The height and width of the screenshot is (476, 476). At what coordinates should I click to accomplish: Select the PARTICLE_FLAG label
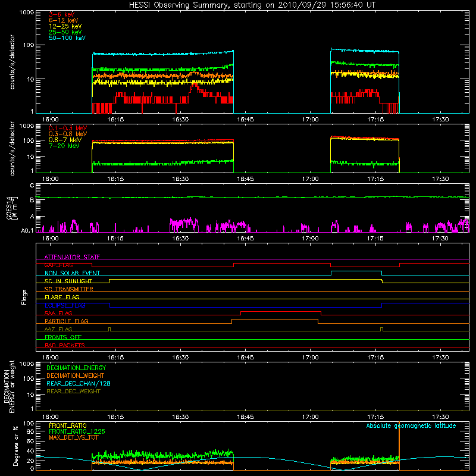tap(67, 321)
